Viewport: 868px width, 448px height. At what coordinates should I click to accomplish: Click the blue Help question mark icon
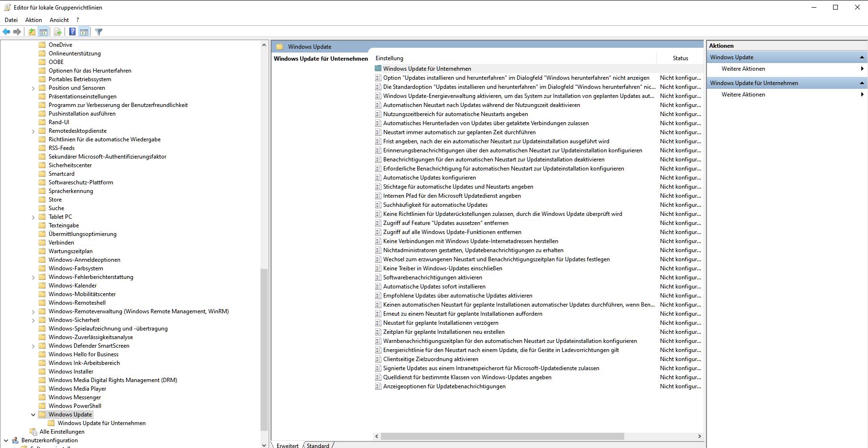point(72,32)
